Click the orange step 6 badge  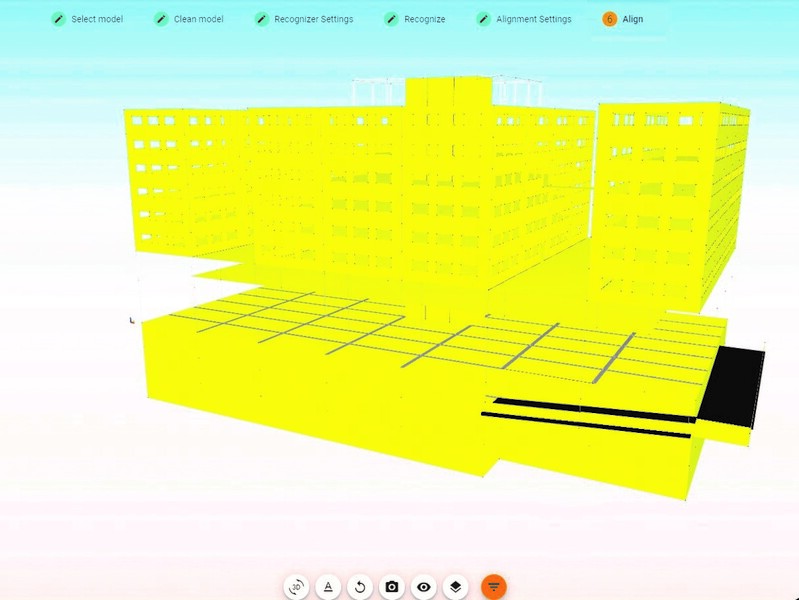(x=610, y=19)
